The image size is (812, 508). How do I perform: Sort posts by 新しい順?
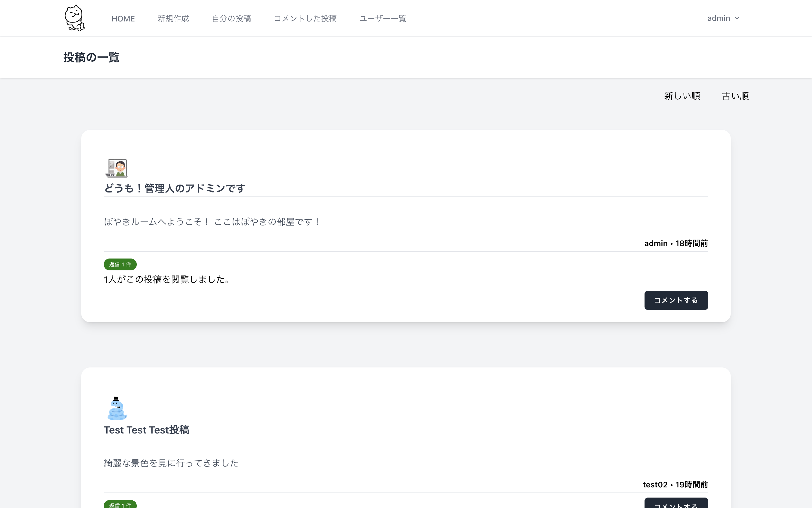pos(682,96)
